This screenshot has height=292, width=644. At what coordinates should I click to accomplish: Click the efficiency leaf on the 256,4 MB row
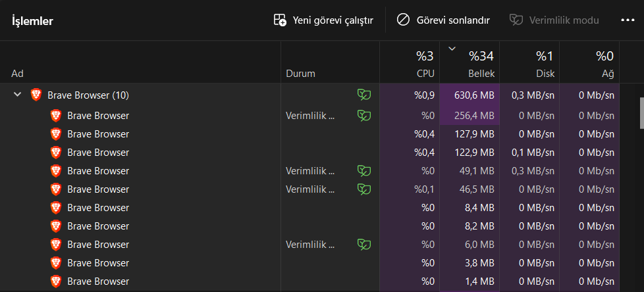(363, 116)
